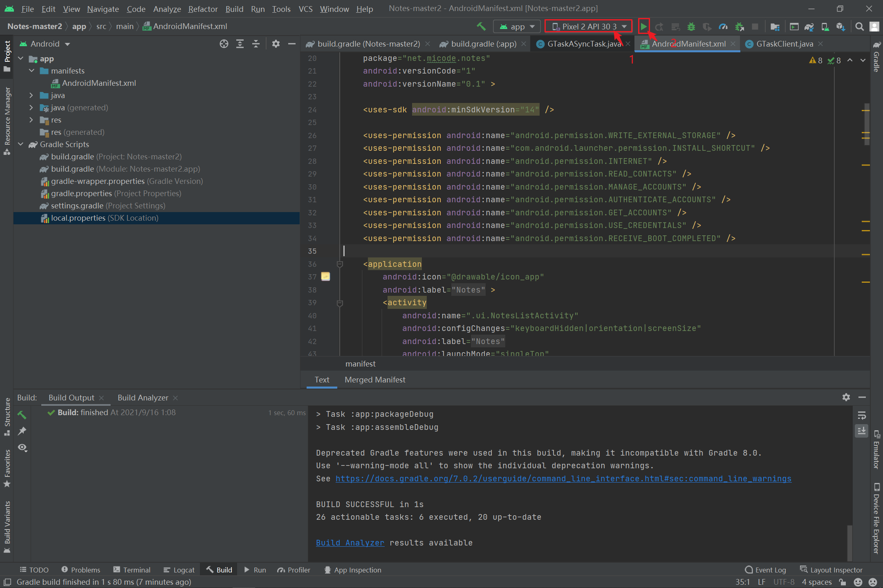Switch to the Merged Manifest tab
This screenshot has height=588, width=883.
coord(375,380)
